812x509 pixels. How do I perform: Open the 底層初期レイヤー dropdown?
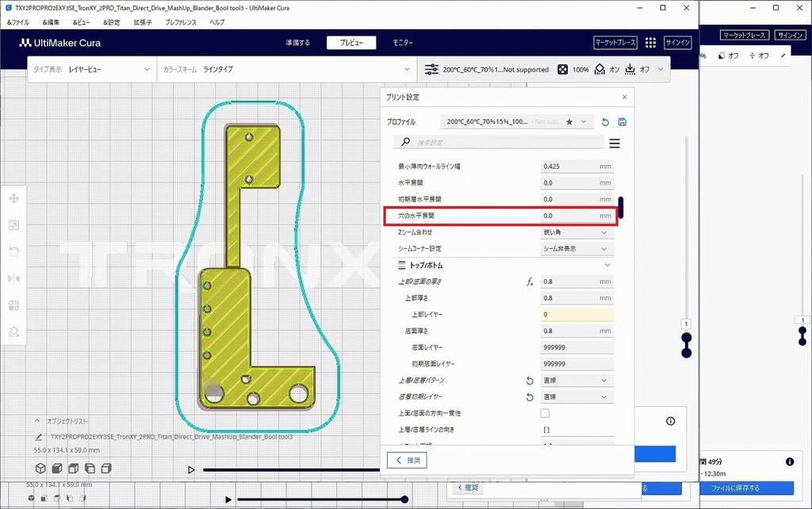(577, 397)
